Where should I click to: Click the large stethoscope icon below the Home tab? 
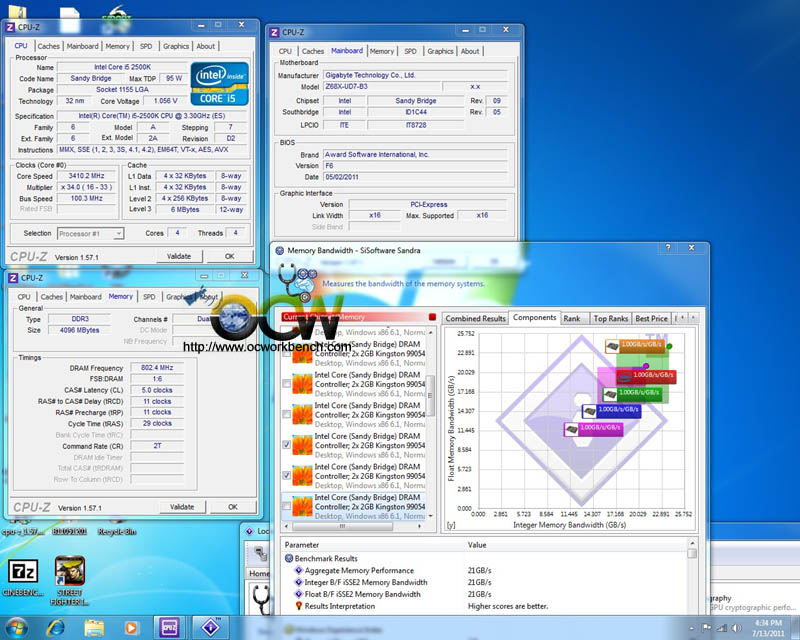coord(261,599)
